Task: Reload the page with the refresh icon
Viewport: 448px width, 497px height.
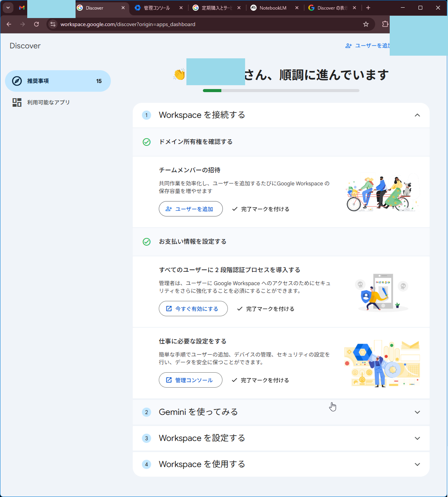Action: coord(36,24)
